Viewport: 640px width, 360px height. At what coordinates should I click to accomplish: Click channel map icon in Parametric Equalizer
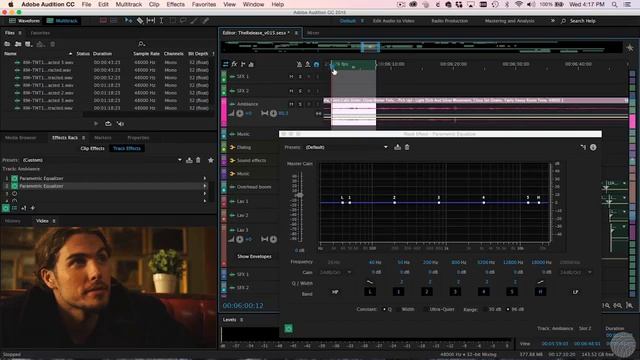tap(583, 147)
